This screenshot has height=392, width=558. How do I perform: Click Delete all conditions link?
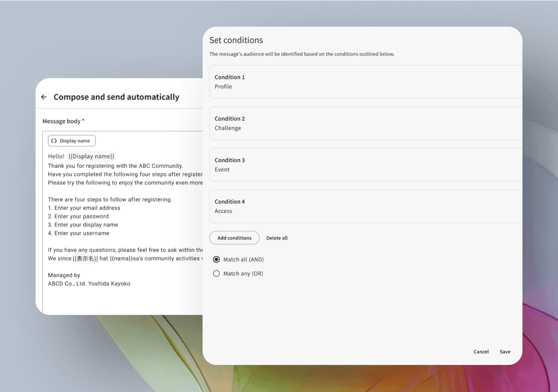pos(277,238)
